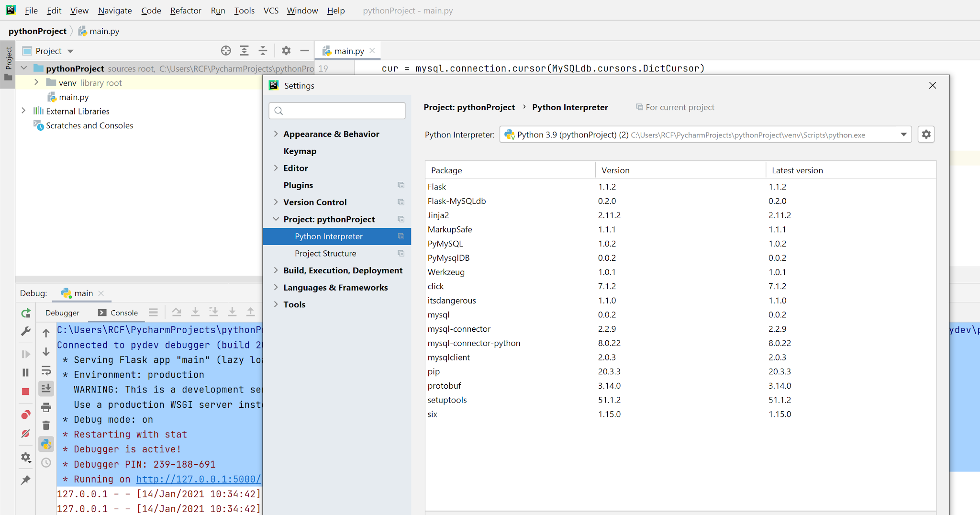Image resolution: width=980 pixels, height=515 pixels.
Task: Open the Python Console tab icon
Action: 46,444
